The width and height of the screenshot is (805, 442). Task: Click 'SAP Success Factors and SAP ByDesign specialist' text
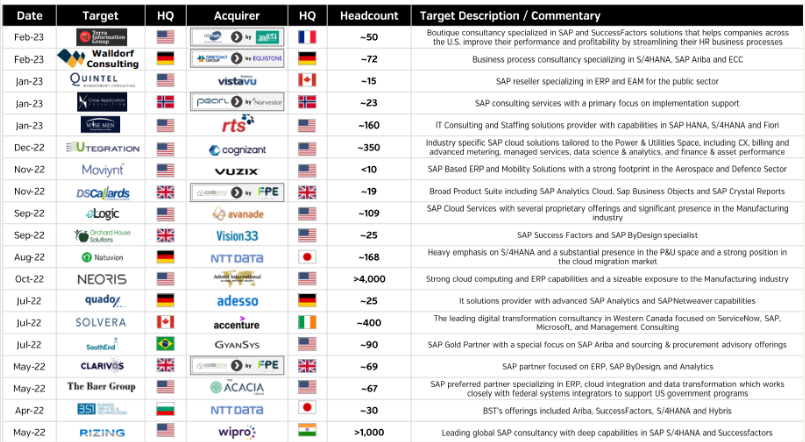607,235
